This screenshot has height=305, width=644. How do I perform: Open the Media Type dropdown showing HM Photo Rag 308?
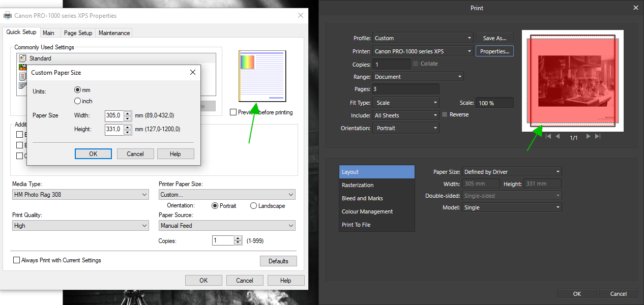pyautogui.click(x=80, y=195)
